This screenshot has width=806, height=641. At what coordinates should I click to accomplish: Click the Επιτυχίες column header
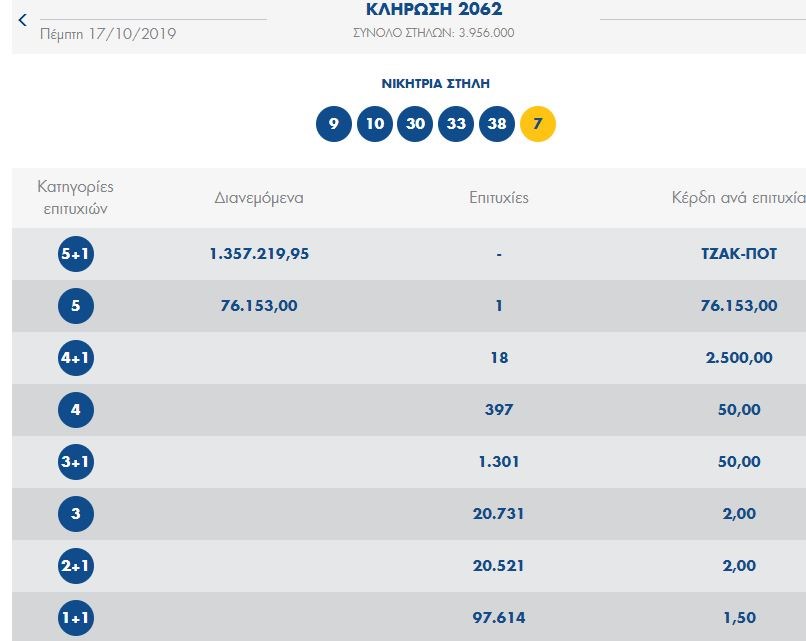coord(498,198)
